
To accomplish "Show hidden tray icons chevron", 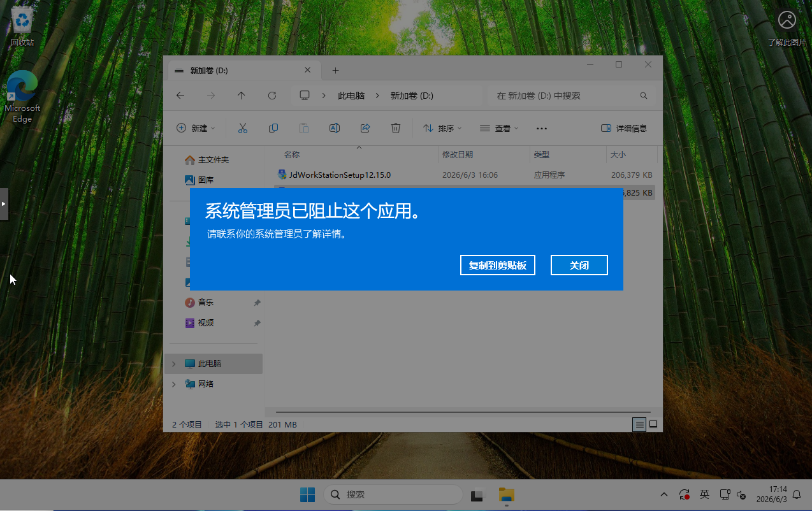I will point(664,494).
